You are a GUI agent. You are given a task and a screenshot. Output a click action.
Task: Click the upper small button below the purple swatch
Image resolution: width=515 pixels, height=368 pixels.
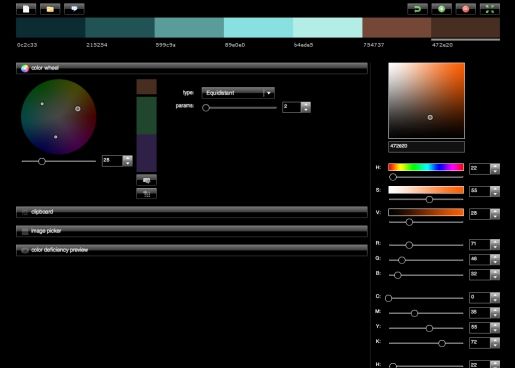point(146,180)
